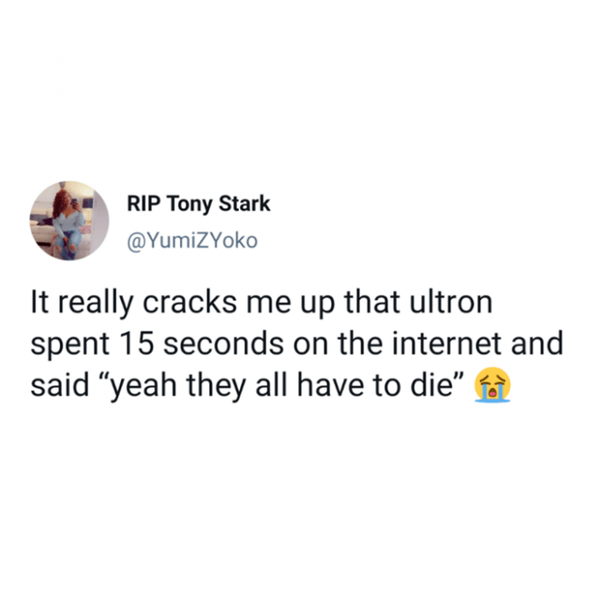Select the word "they" in the quote
Image resolution: width=600 pixels, height=600 pixels.
point(216,386)
